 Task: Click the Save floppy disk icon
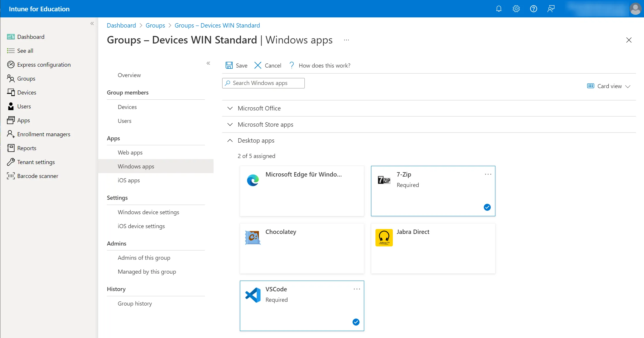[x=229, y=65]
